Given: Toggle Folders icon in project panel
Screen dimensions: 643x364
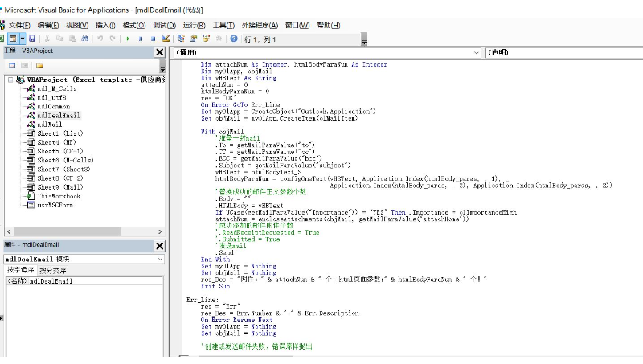Looking at the screenshot, I should click(x=39, y=66).
